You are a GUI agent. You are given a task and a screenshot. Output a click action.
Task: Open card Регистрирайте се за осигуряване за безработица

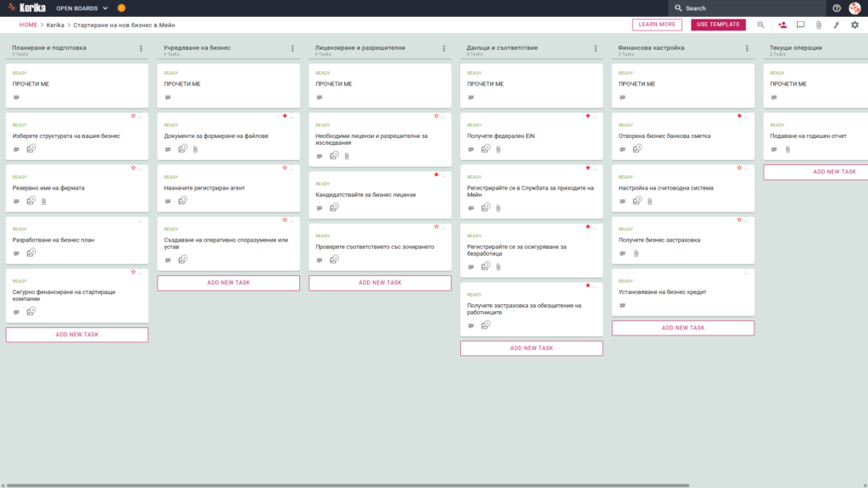coord(531,250)
